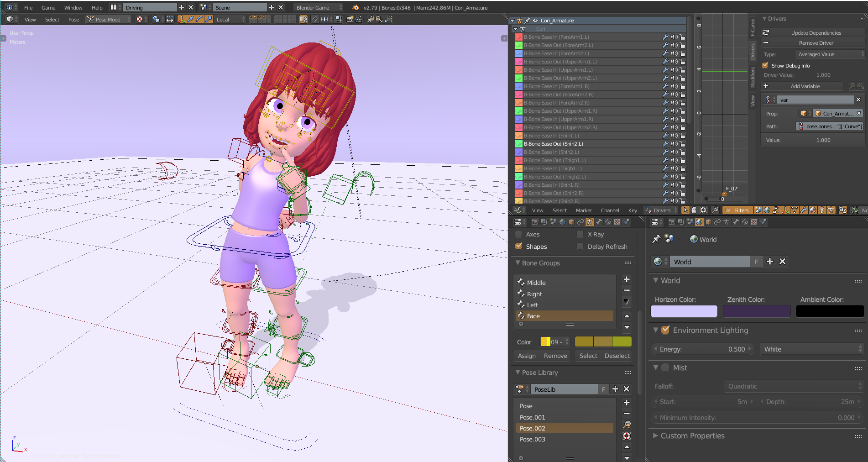Toggle the 3D manipulator axes icon
Image resolution: width=868 pixels, height=462 pixels.
182,19
